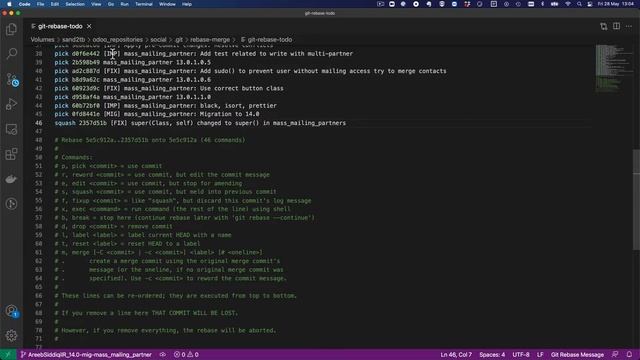The image size is (640, 360).
Task: Click the .git breadcrumb
Action: click(179, 40)
